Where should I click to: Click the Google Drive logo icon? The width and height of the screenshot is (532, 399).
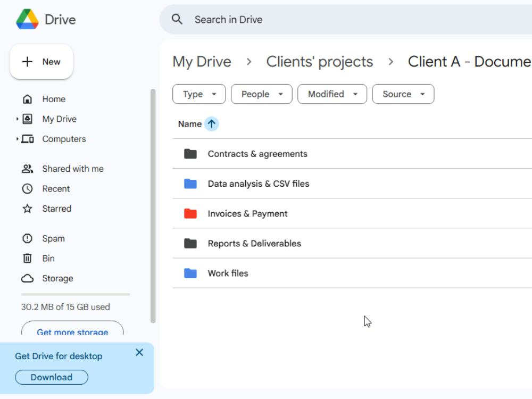(x=27, y=19)
